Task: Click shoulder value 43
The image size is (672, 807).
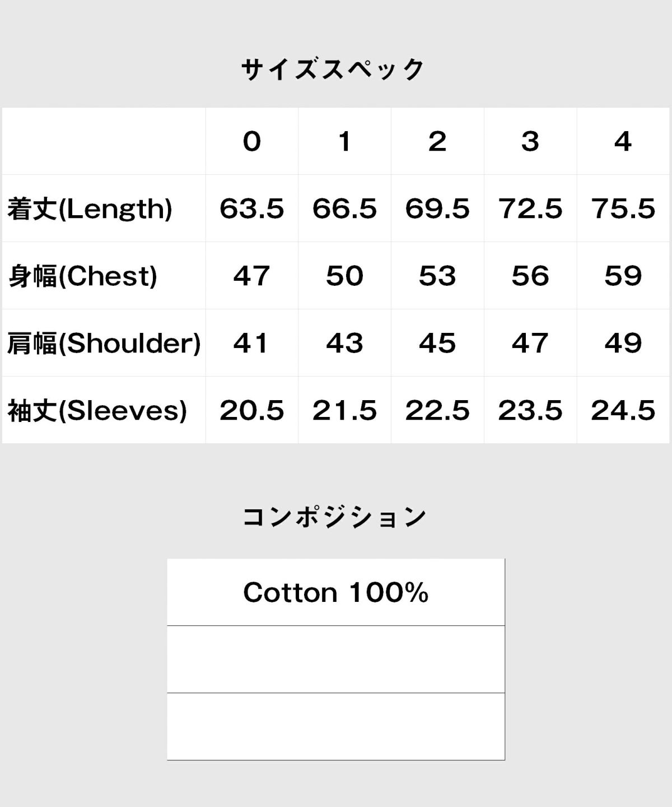Action: click(x=345, y=343)
